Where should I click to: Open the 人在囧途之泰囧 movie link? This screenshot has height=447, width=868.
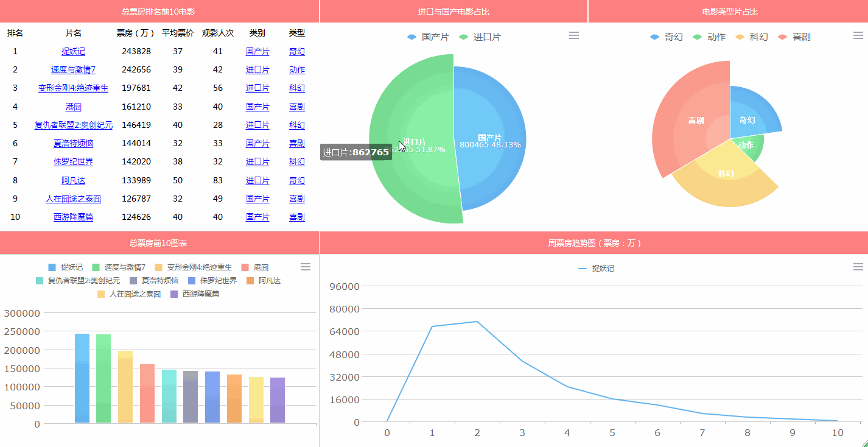click(73, 198)
